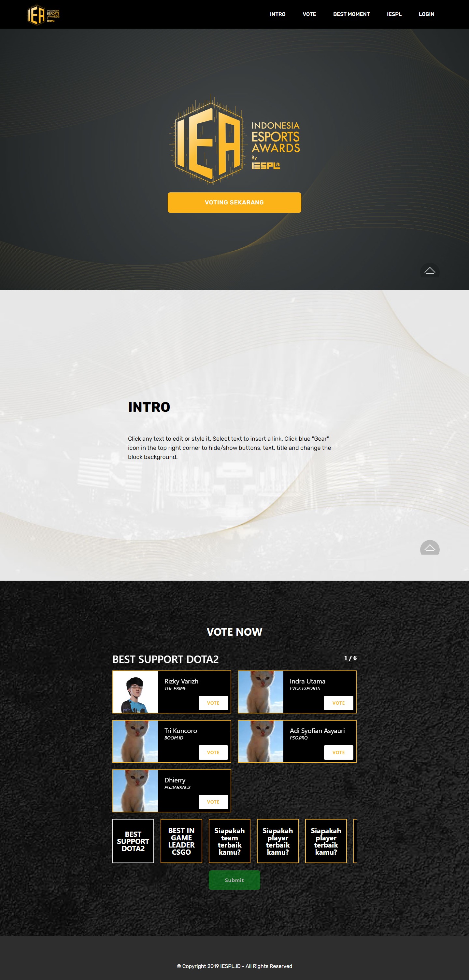The height and width of the screenshot is (980, 469).
Task: Select Dhierry's cat photo
Action: click(x=135, y=791)
